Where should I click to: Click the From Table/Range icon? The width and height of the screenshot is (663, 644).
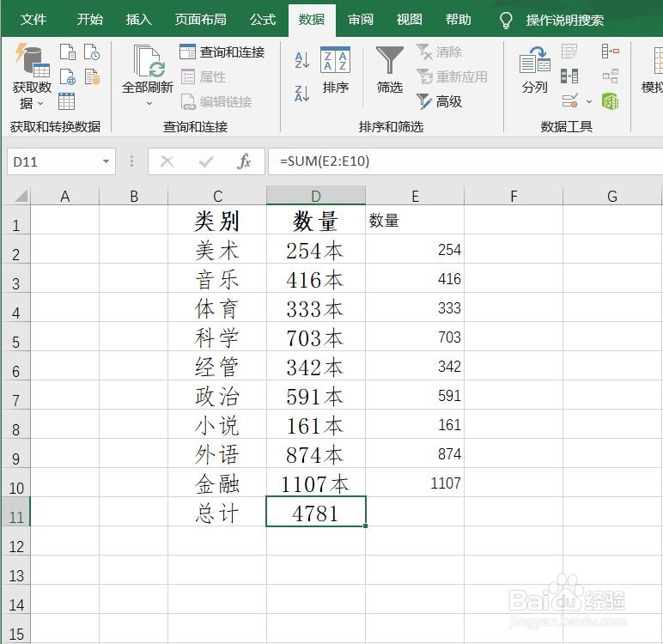67,101
